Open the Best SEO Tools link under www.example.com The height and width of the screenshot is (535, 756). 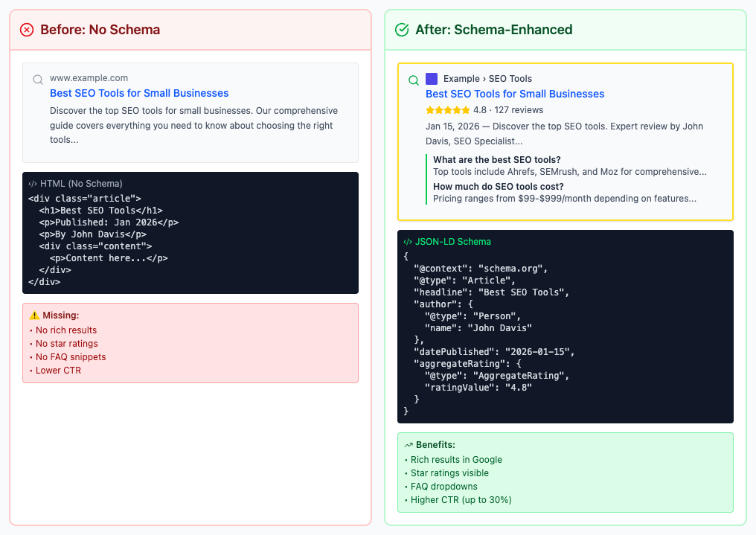(x=139, y=93)
